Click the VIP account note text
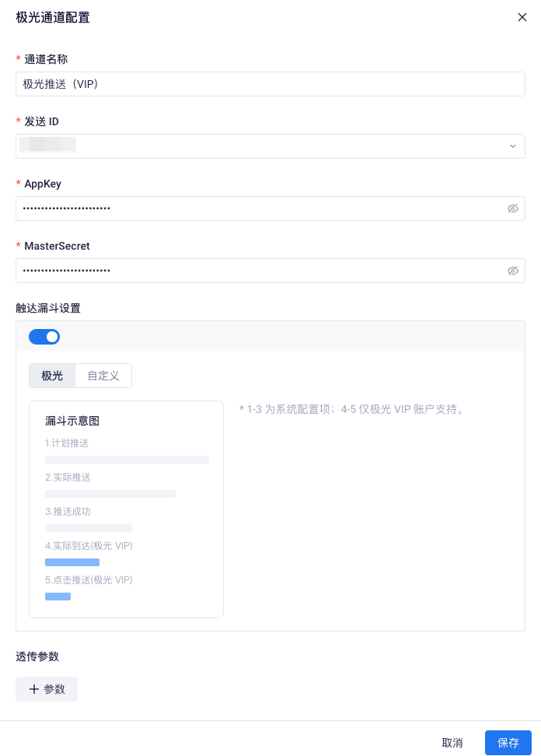The image size is (541, 756). [352, 409]
